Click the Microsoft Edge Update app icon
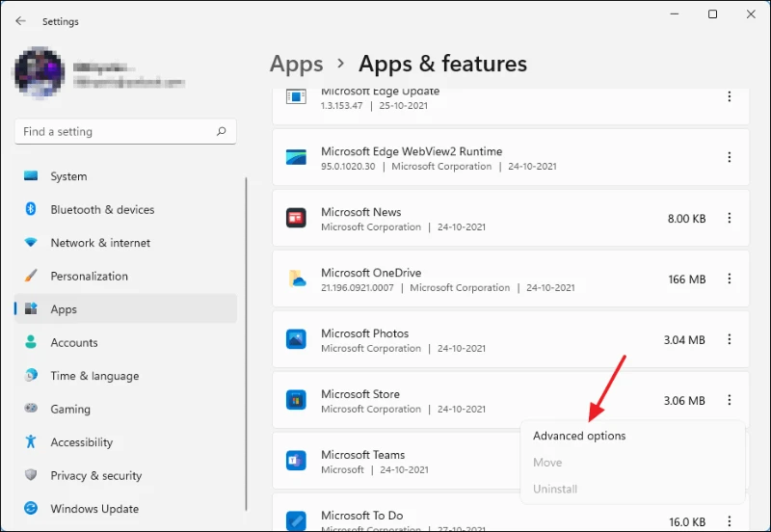This screenshot has width=771, height=532. (x=296, y=97)
